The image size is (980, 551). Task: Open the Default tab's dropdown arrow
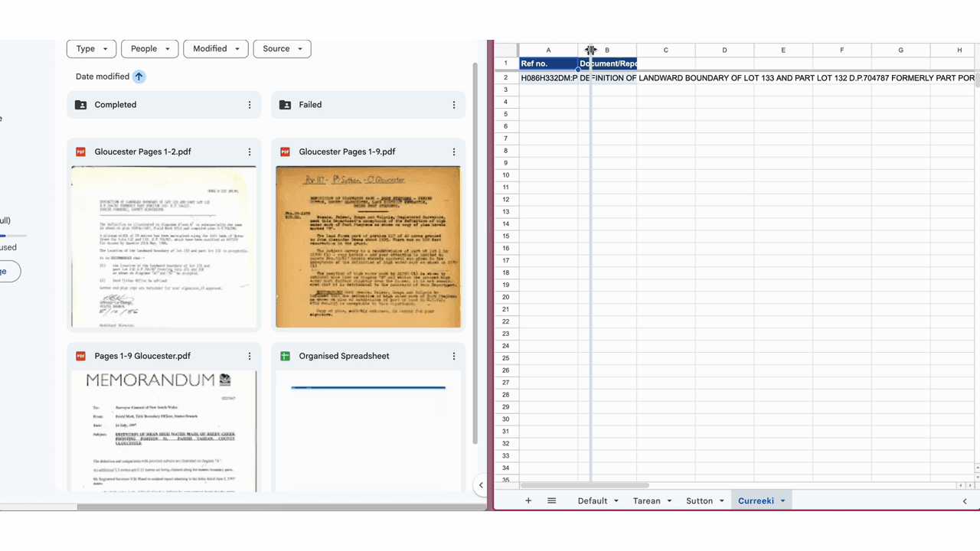click(x=616, y=501)
